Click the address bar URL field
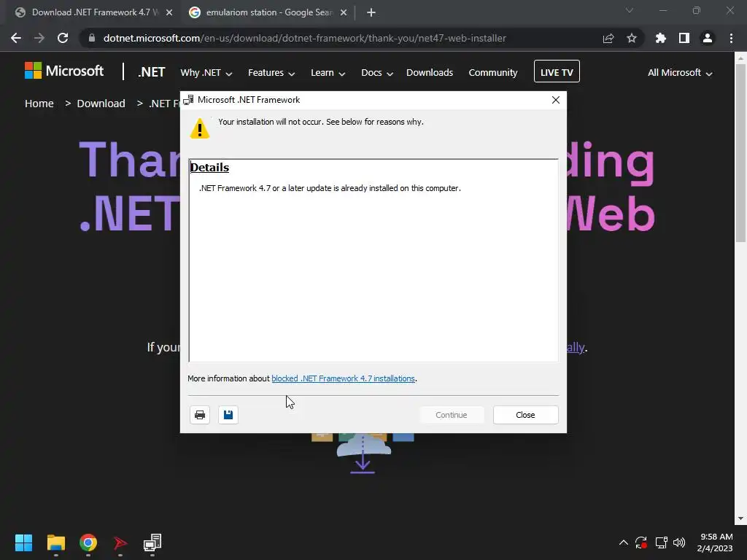Viewport: 747px width, 560px height. pyautogui.click(x=305, y=38)
